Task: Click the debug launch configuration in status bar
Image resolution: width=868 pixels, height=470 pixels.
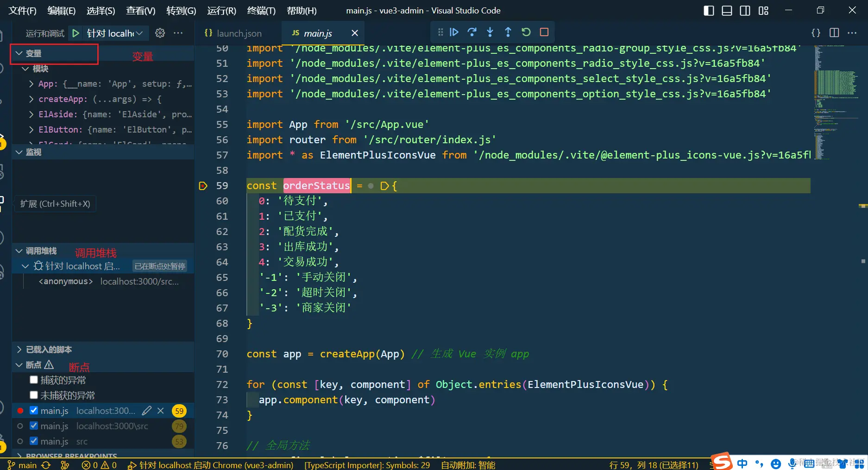Action: pos(211,465)
